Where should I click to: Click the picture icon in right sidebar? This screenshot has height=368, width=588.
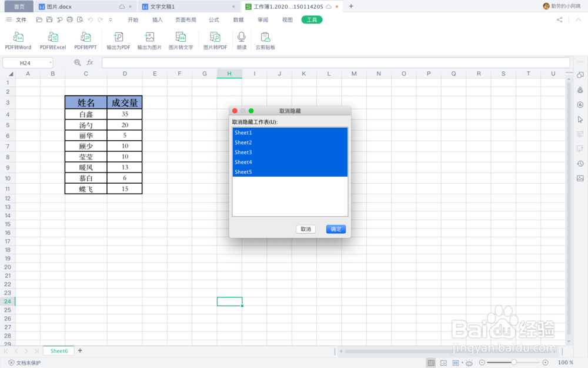pyautogui.click(x=580, y=178)
